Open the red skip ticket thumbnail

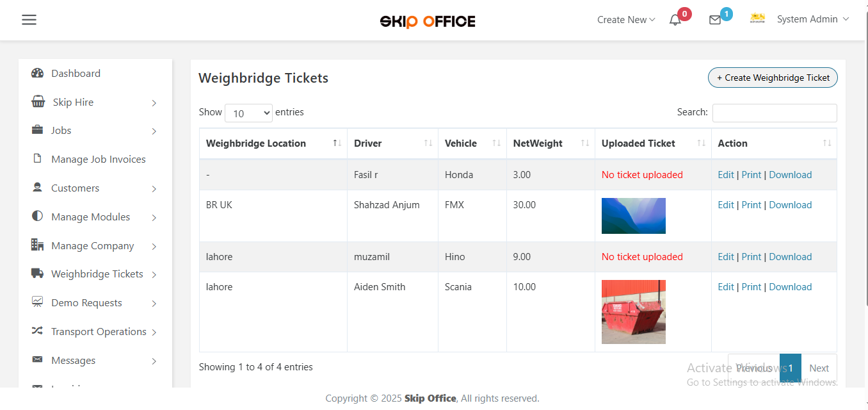click(634, 312)
